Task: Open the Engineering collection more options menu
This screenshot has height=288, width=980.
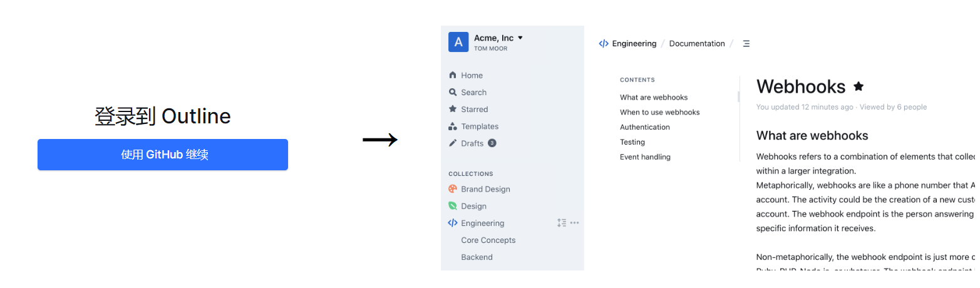Action: pyautogui.click(x=574, y=223)
